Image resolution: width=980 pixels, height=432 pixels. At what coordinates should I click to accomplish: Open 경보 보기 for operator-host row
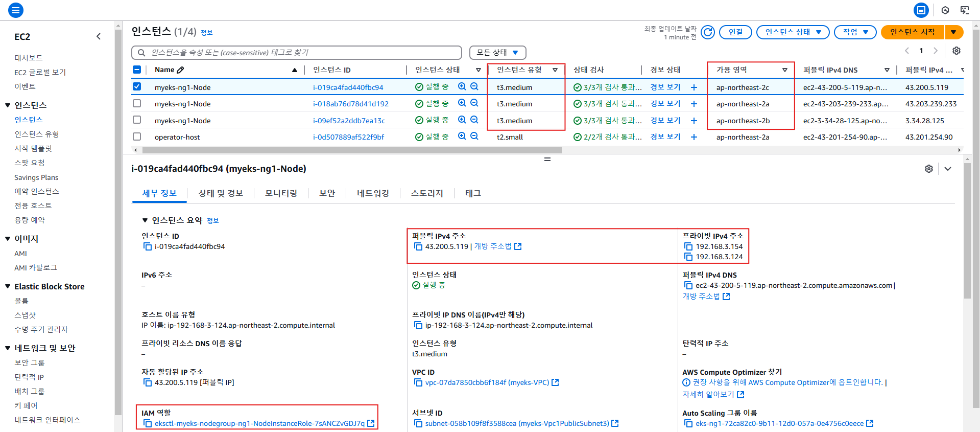pos(665,137)
